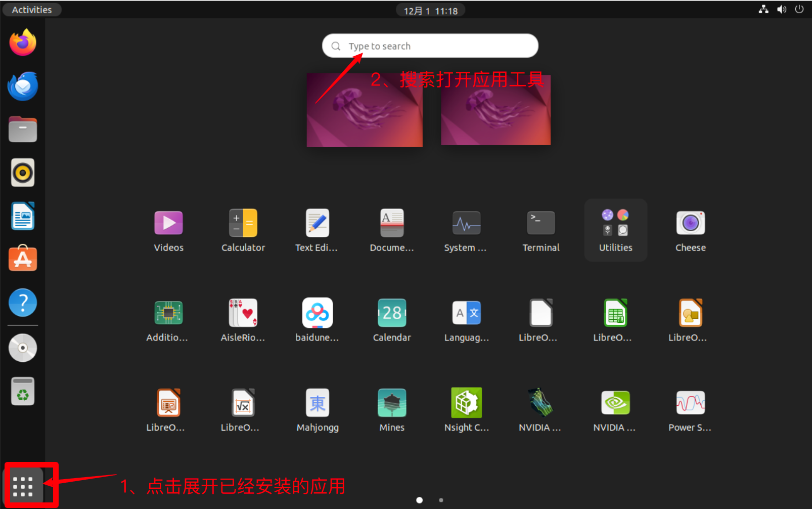Image resolution: width=812 pixels, height=509 pixels.
Task: Click the Type to search field
Action: (x=430, y=46)
